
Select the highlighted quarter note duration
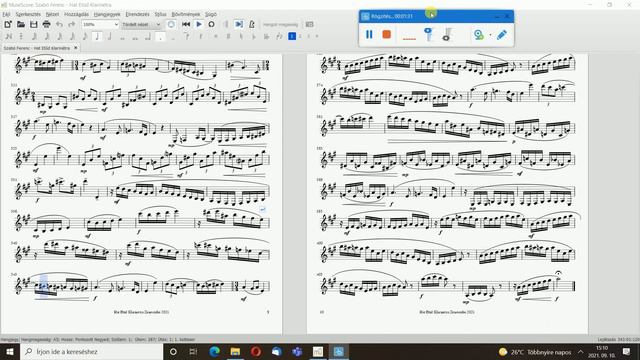coord(97,36)
